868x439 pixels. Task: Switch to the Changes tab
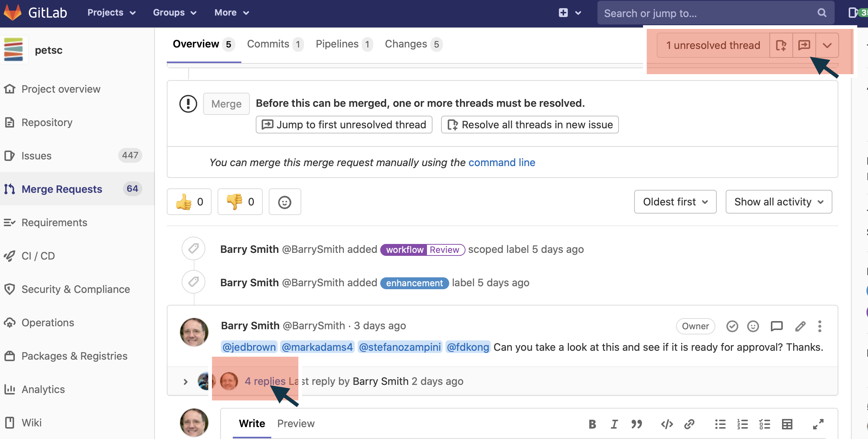[413, 44]
